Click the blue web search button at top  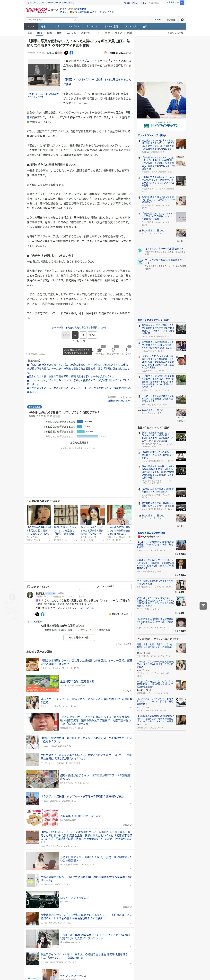182,3
